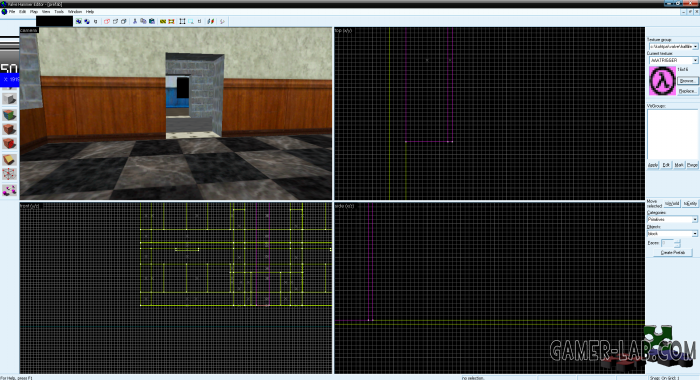700x380 pixels.
Task: Open the Current texture AAATRIGGER dropdown
Action: click(x=673, y=60)
